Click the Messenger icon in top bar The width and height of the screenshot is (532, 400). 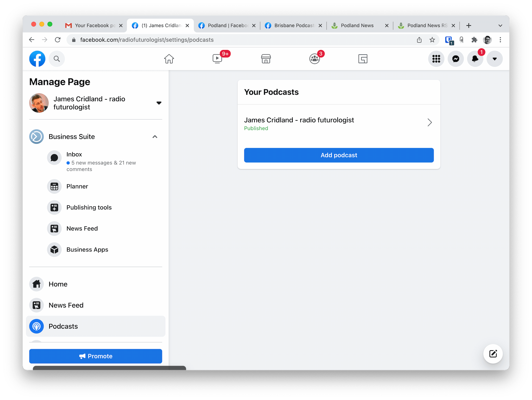tap(455, 58)
